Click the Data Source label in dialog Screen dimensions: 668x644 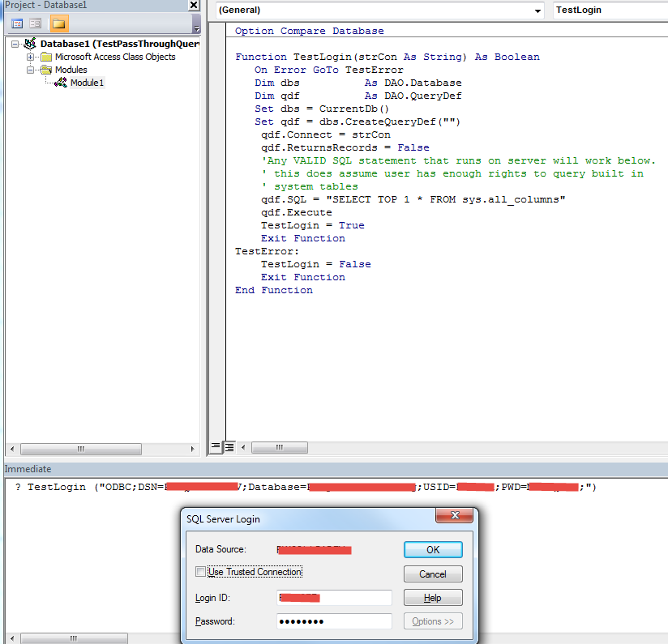[x=221, y=549]
